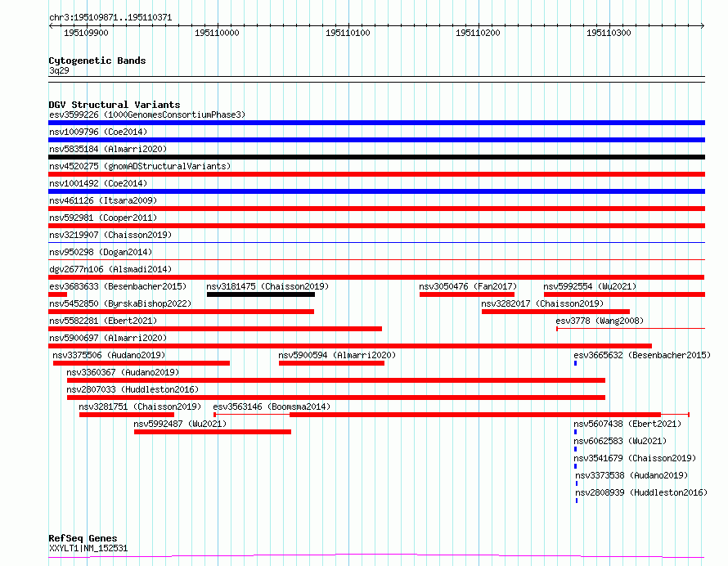Click nsv2808939 (Huddleston2016) label
This screenshot has width=728, height=566.
pyautogui.click(x=641, y=492)
